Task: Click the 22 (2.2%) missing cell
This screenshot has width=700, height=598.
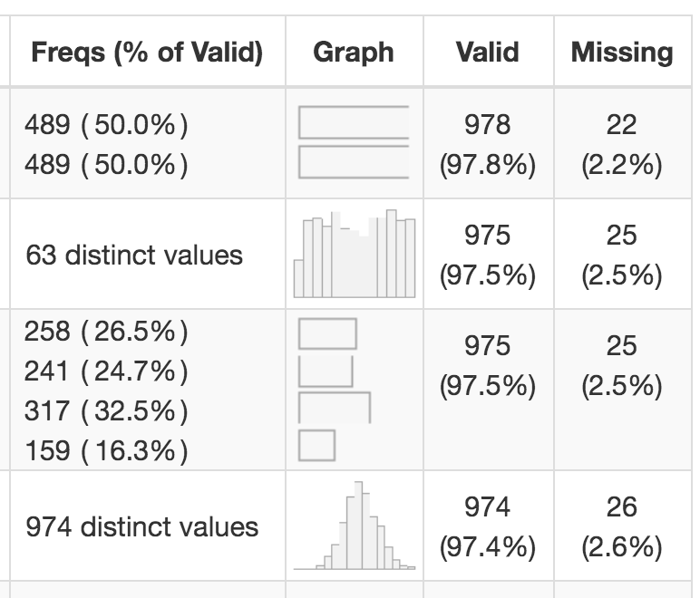Action: [x=622, y=144]
